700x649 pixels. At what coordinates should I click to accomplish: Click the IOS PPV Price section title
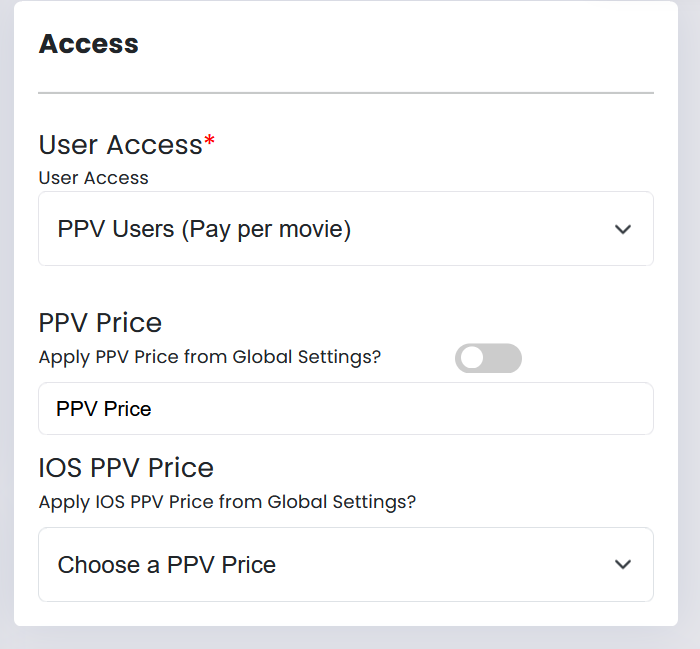point(126,468)
